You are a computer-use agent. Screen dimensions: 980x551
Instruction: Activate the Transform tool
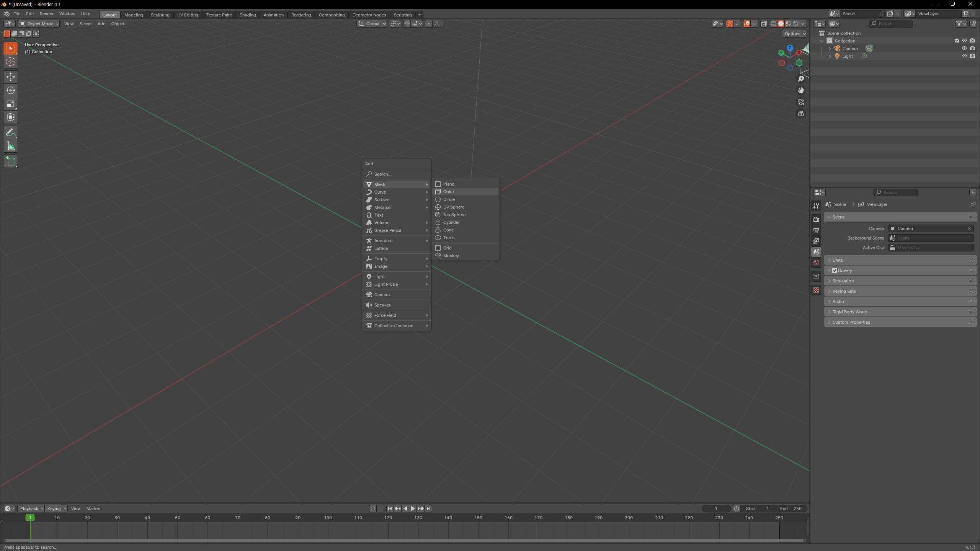(11, 117)
